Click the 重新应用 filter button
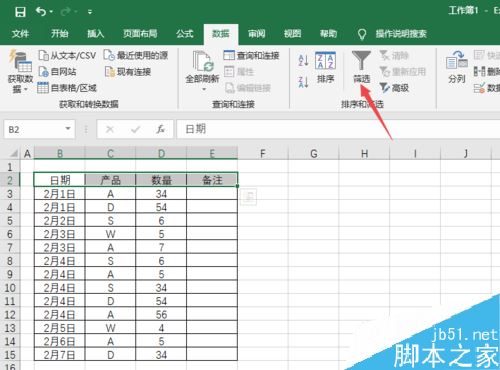The image size is (500, 370). 403,71
